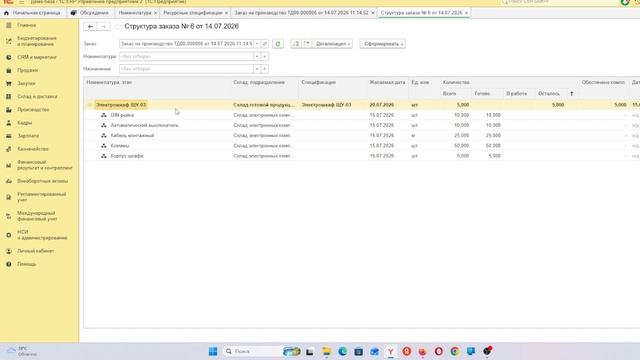640x360 pixels.
Task: Click the Желаемая дата column header
Action: (387, 82)
